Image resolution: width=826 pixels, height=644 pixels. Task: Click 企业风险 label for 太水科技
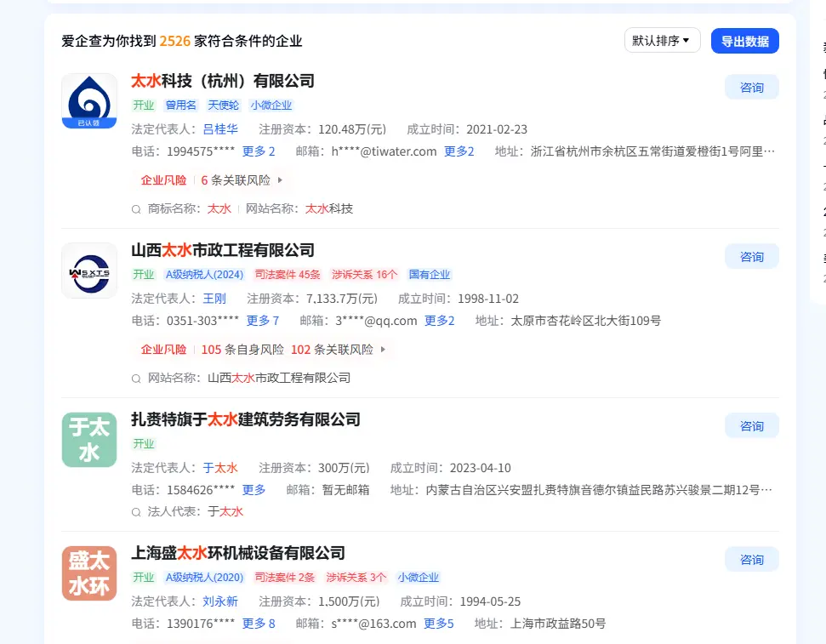click(163, 180)
